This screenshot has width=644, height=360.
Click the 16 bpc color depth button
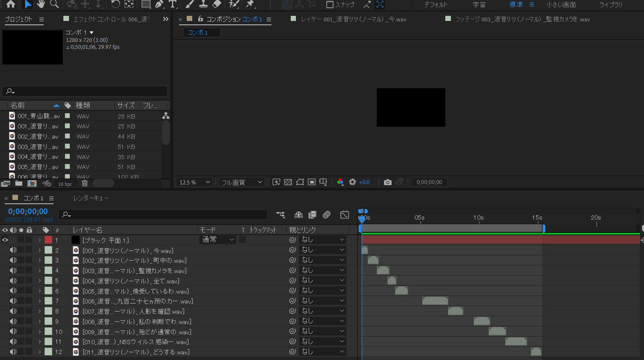pos(64,184)
